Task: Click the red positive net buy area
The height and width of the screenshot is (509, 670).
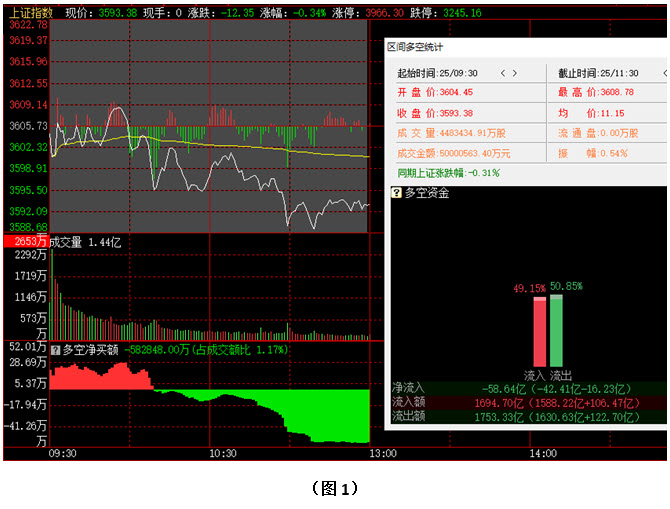Action: 98,380
